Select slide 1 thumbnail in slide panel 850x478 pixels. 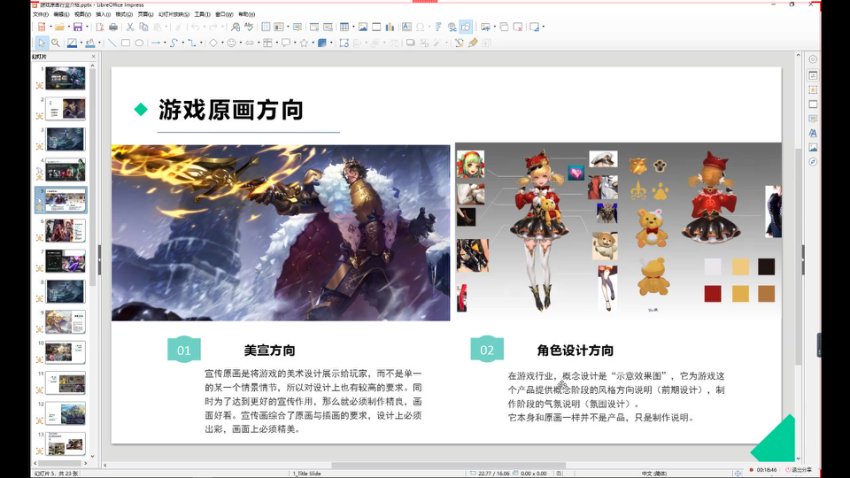[x=65, y=78]
